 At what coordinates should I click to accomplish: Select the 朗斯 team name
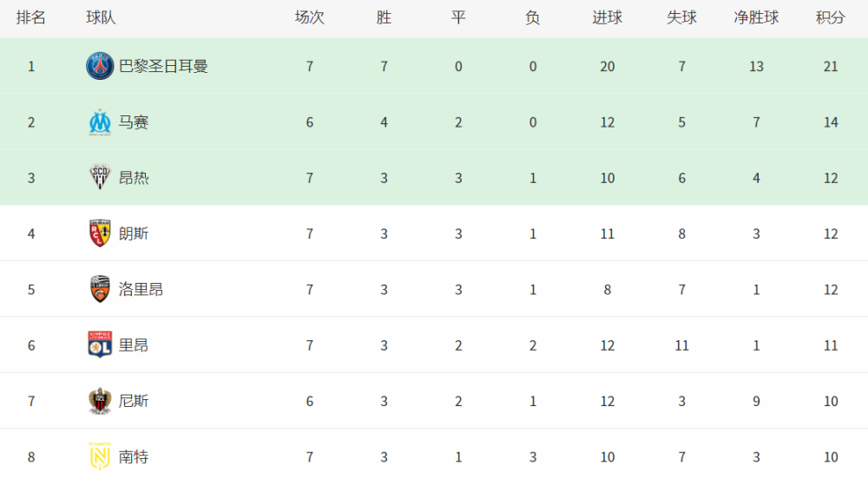(134, 233)
